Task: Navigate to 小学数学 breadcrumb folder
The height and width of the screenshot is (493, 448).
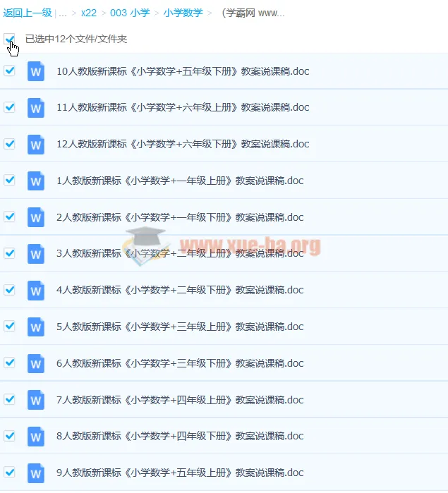Action: click(x=183, y=13)
